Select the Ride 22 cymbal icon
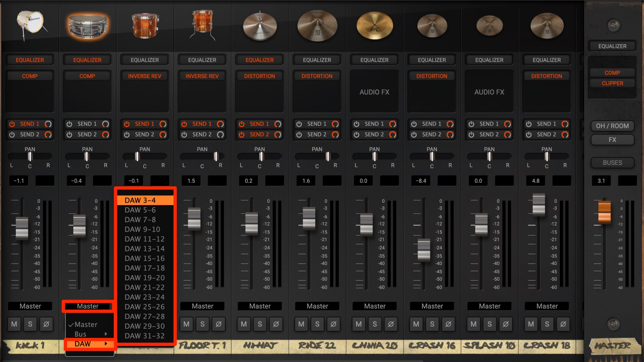Screen dimensions: 644x362 317,25
